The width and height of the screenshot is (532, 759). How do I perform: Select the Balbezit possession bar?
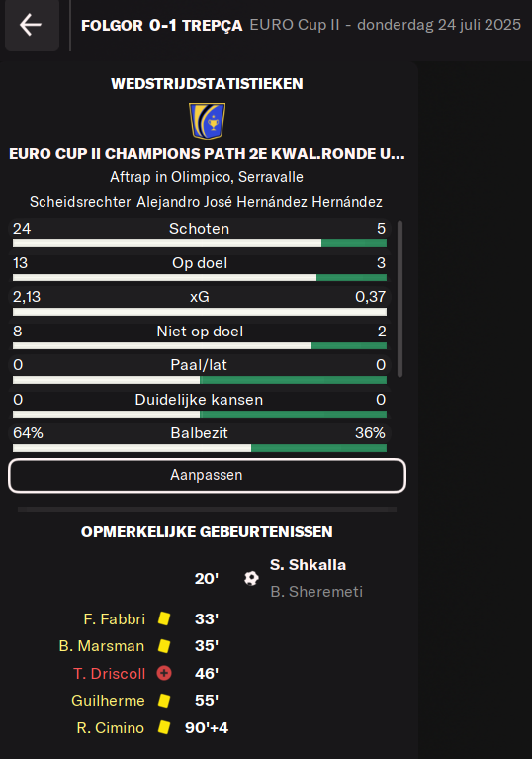coord(200,448)
